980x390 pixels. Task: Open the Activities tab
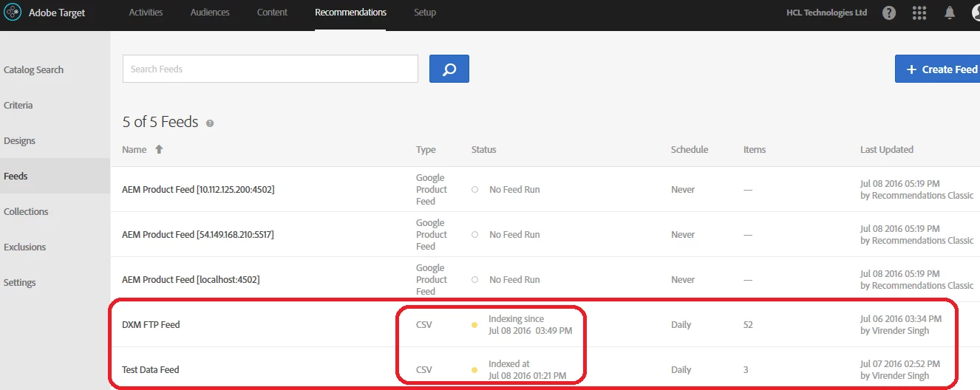point(146,13)
